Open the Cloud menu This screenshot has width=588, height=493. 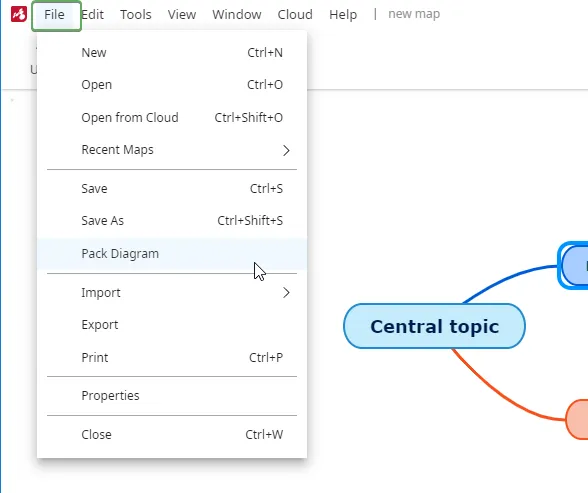pos(295,15)
